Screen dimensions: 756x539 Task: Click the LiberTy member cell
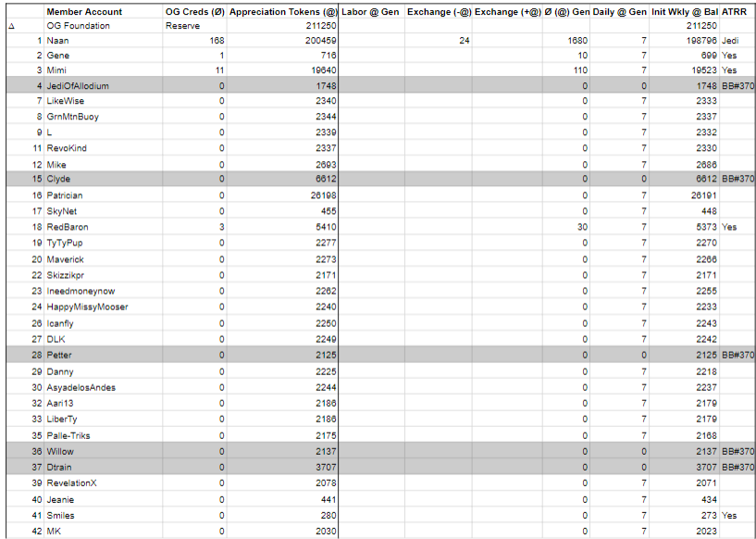point(104,420)
